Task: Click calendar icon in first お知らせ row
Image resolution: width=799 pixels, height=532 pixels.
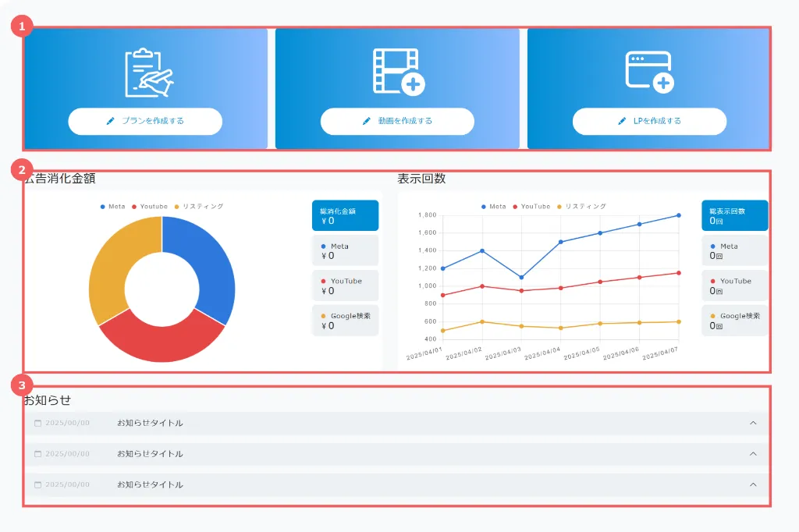Action: [x=37, y=423]
